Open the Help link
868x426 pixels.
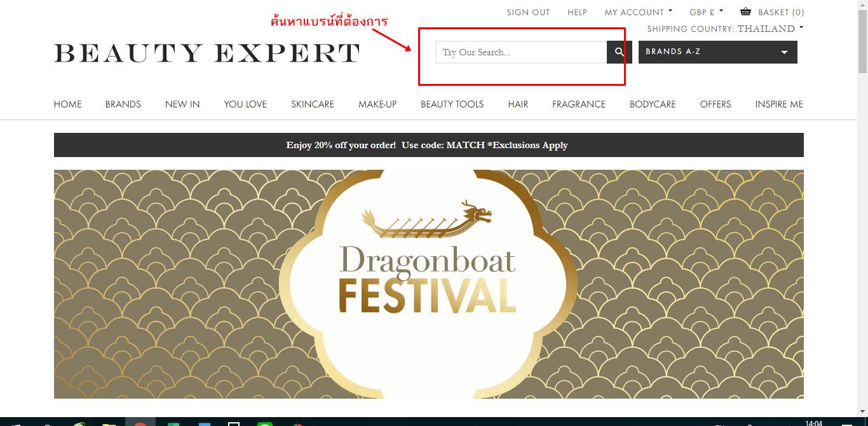(x=577, y=12)
